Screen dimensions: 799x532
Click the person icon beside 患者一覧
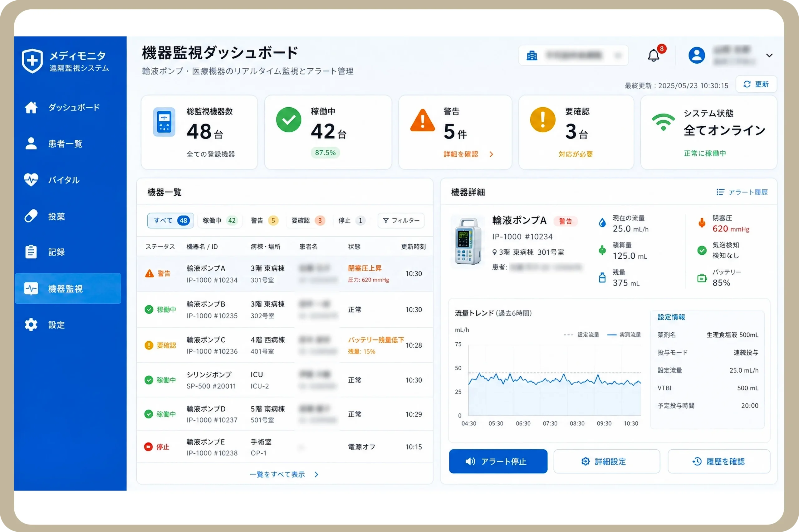click(x=31, y=144)
